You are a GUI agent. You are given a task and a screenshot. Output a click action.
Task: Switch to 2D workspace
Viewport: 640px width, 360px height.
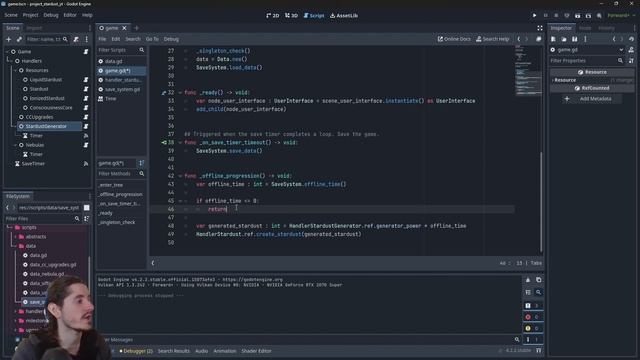pos(273,16)
